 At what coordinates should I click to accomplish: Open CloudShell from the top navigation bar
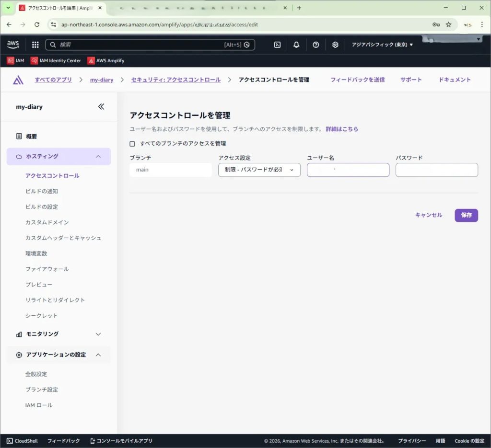click(x=277, y=45)
